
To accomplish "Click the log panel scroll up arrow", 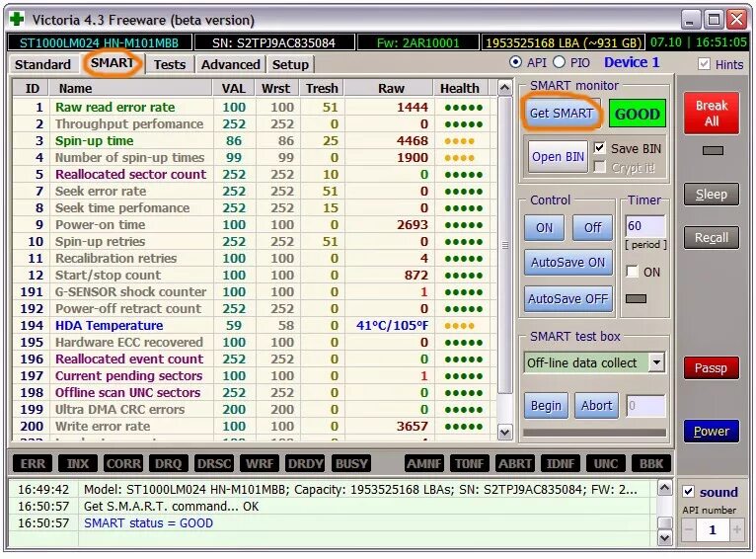I will coord(664,488).
